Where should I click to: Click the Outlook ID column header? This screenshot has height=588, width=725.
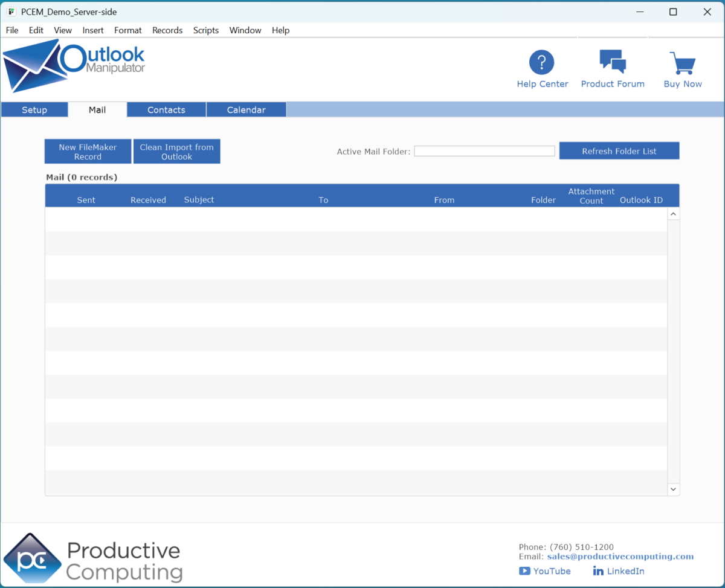[641, 200]
